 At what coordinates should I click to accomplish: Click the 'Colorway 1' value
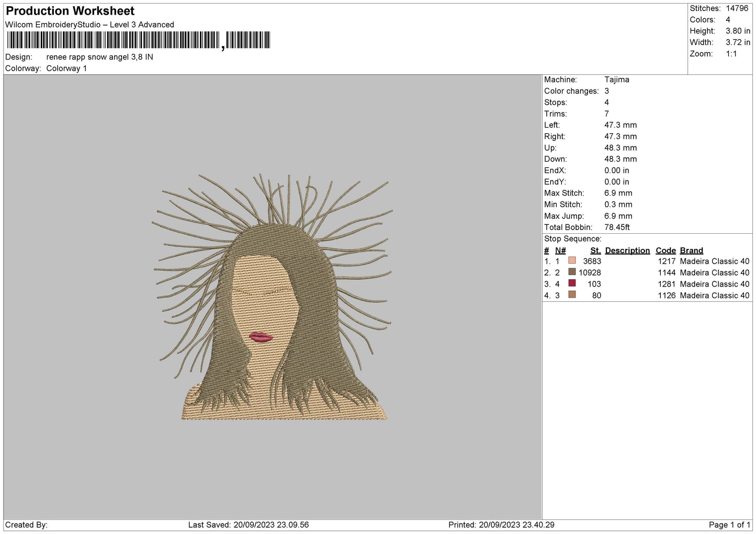(66, 69)
